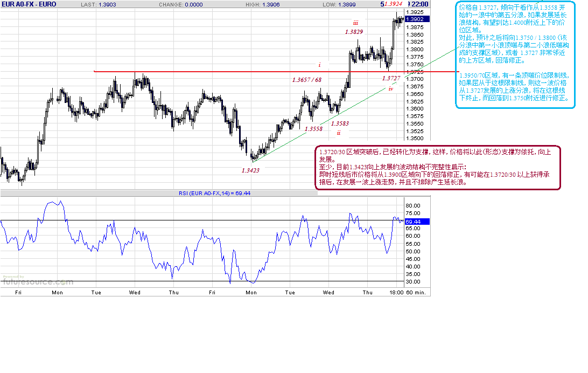Click the 1.3650 price axis label
The height and width of the screenshot is (373, 588).
[x=415, y=94]
